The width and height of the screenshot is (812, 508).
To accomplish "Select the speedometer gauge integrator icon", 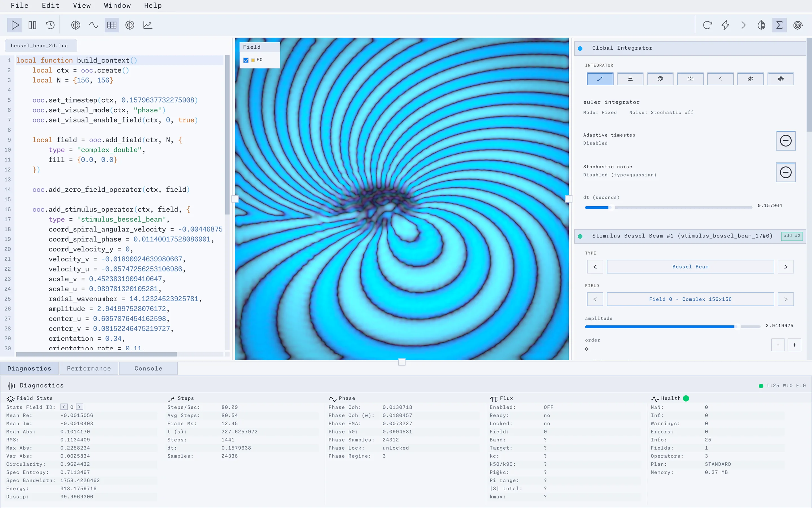I will coord(690,79).
